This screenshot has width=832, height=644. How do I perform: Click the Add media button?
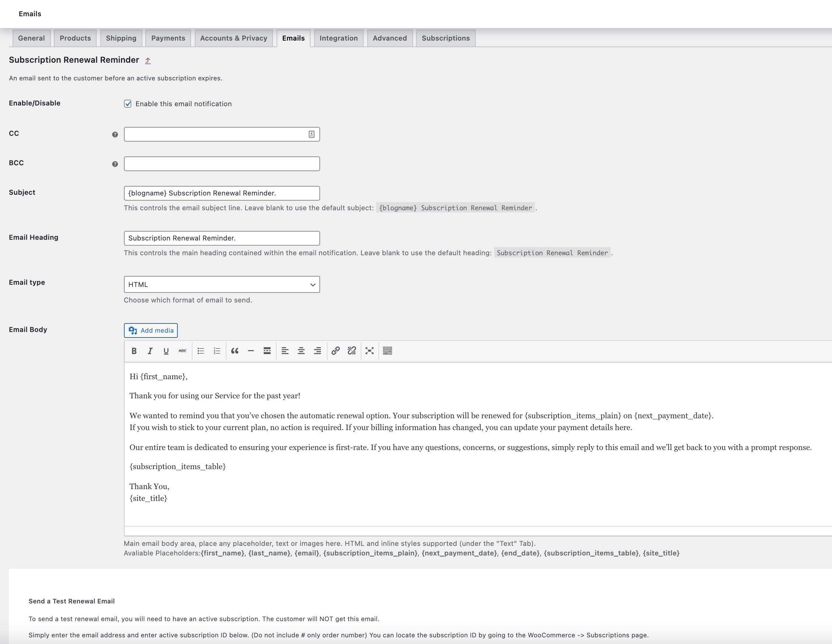coord(151,330)
